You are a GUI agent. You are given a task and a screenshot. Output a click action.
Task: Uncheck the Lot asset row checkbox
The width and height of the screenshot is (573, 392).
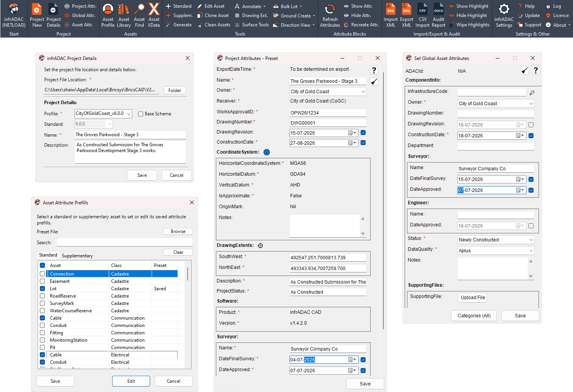coord(43,289)
